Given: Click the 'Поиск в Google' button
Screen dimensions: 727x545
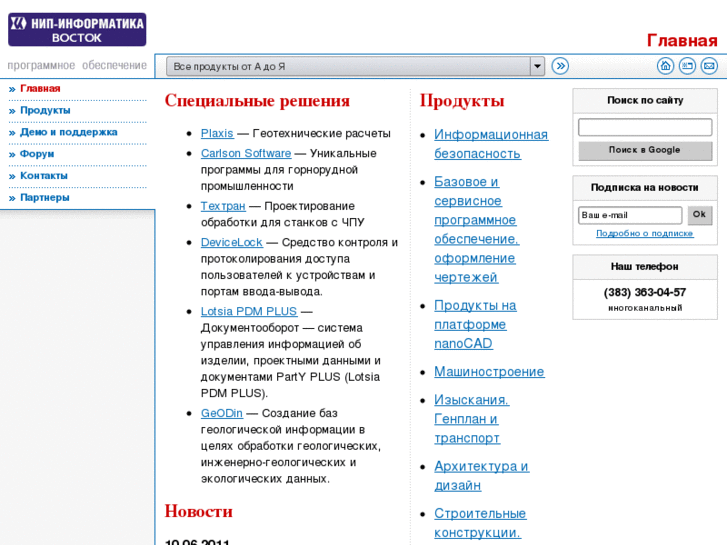Looking at the screenshot, I should pos(645,150).
